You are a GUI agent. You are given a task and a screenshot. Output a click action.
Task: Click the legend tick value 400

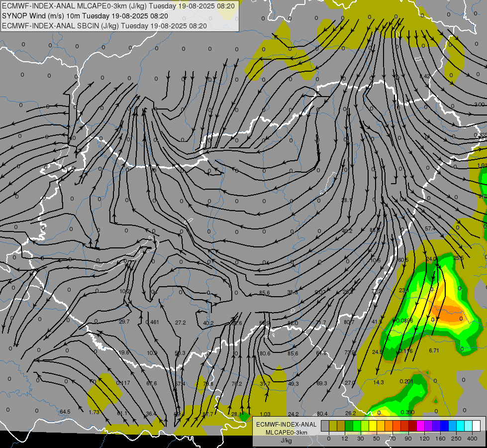(x=472, y=439)
